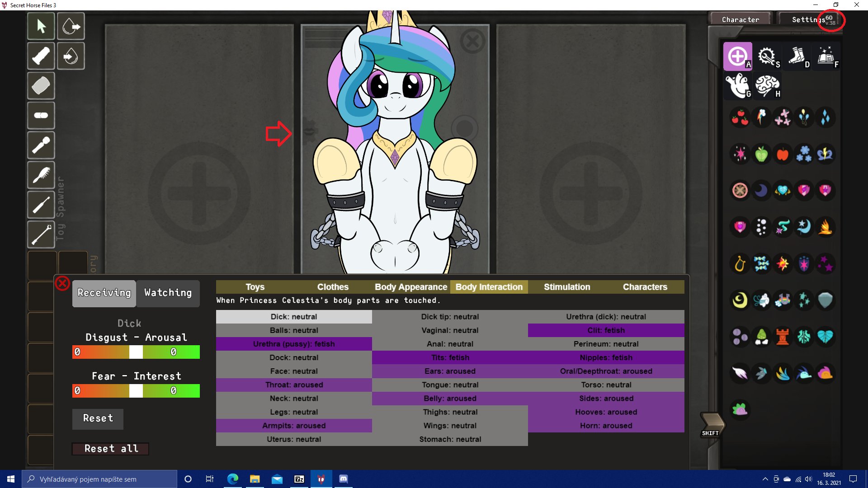
Task: Open the Toys tab
Action: click(x=255, y=287)
